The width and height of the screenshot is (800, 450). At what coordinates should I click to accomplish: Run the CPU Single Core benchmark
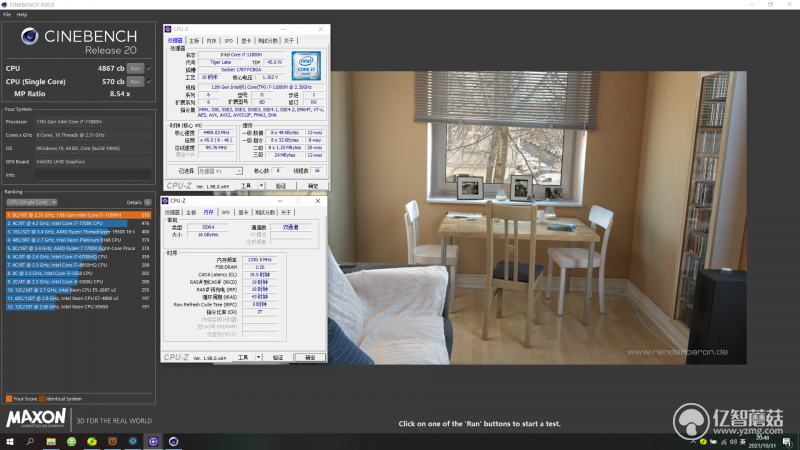tap(135, 82)
